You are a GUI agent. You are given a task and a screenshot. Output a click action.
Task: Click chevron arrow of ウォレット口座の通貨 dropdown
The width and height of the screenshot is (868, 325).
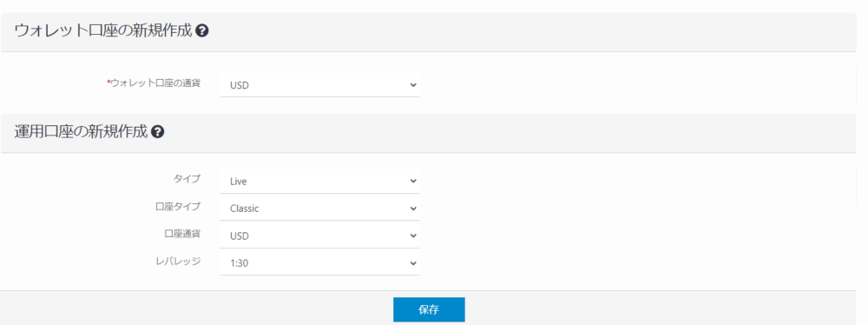[412, 85]
